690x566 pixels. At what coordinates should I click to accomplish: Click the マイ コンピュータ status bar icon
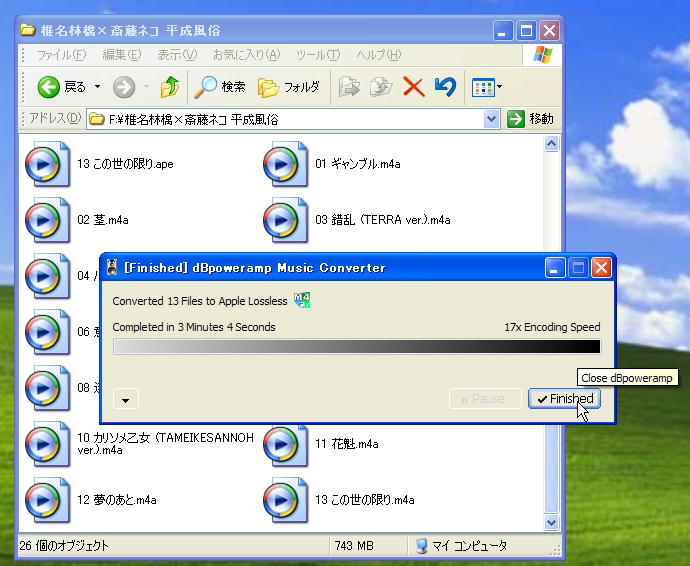(421, 546)
